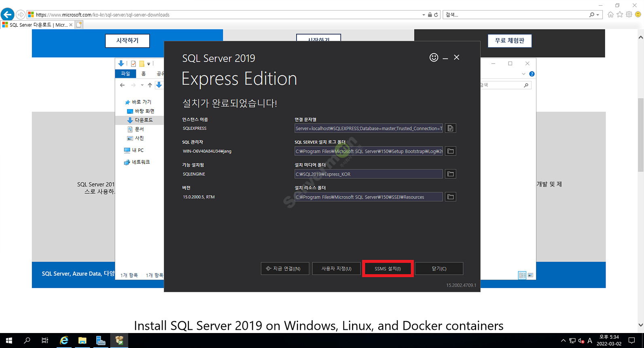This screenshot has height=348, width=644.
Task: Open the recent locations dropdown in Explorer
Action: (142, 85)
